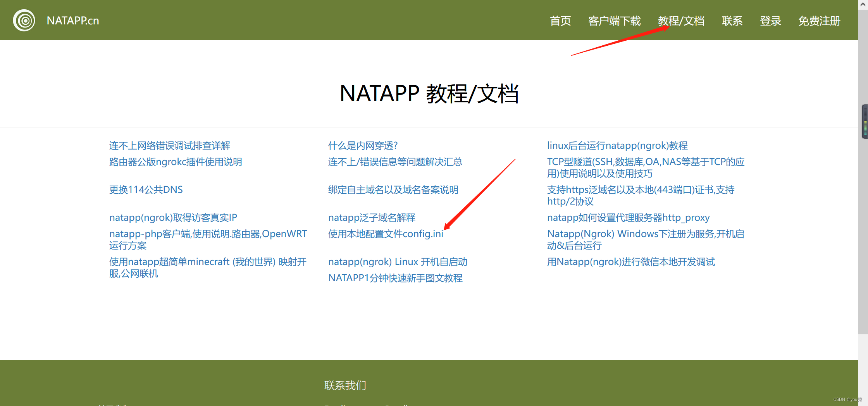
Task: Go to 首页 in navigation
Action: (x=560, y=21)
